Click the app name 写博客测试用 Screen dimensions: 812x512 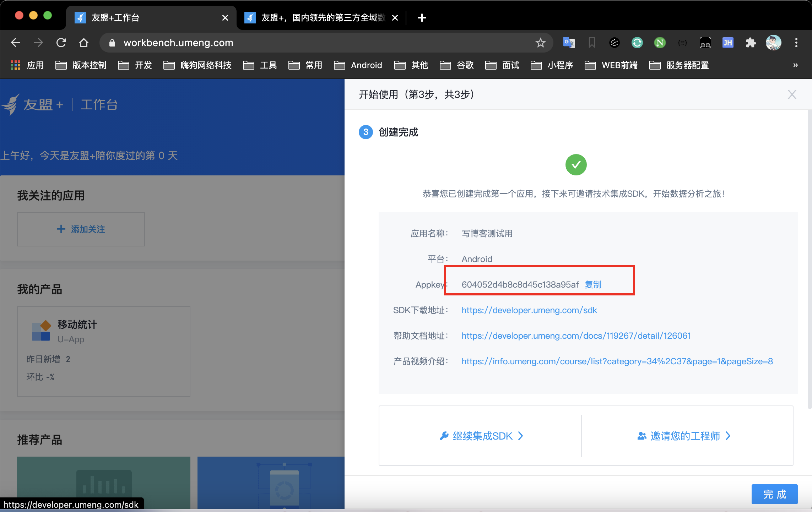pyautogui.click(x=487, y=233)
